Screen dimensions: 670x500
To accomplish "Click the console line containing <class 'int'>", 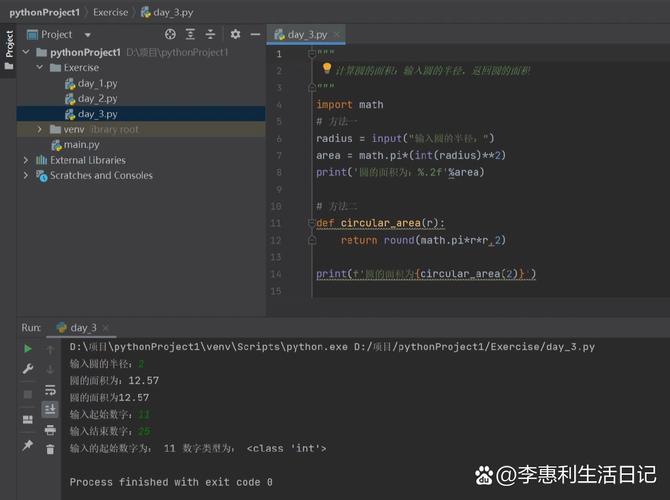I will pos(198,448).
